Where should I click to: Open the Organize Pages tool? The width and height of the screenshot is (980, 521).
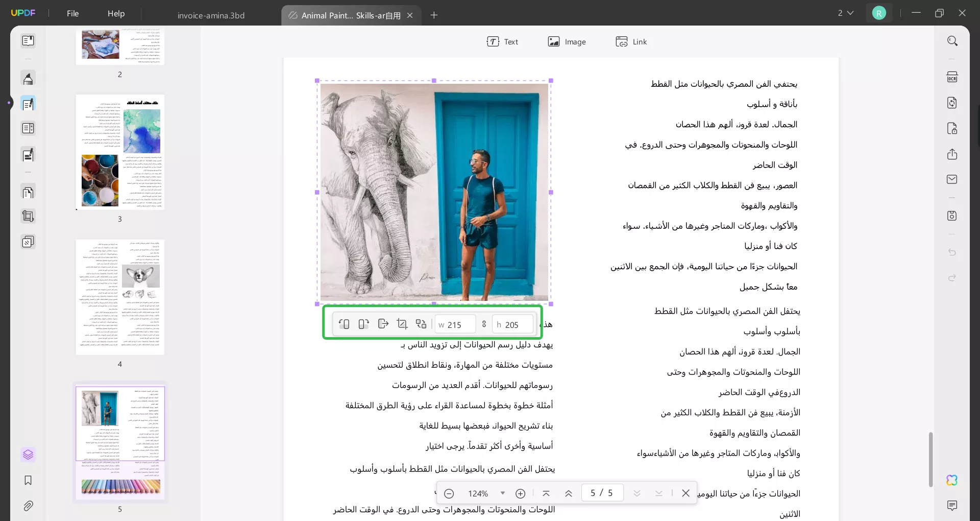tap(28, 193)
